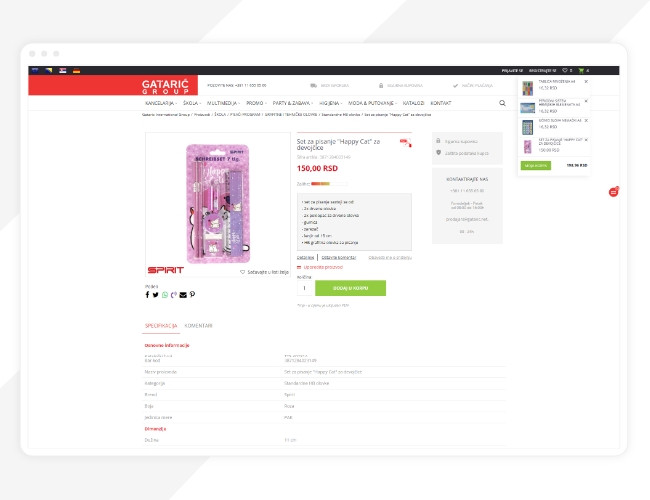
Task: Open cart via green Moja korpa button
Action: point(536,165)
